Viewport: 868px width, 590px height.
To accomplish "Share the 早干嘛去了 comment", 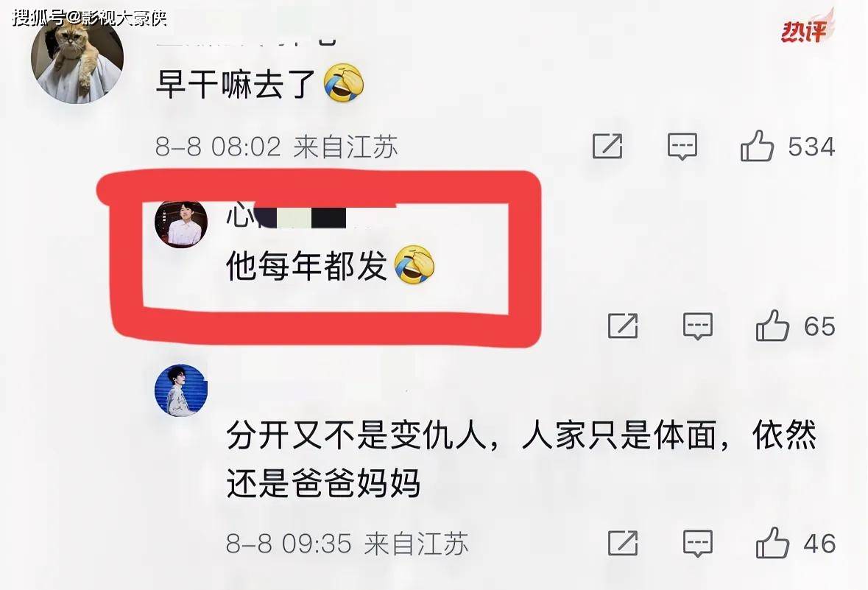I will (607, 147).
